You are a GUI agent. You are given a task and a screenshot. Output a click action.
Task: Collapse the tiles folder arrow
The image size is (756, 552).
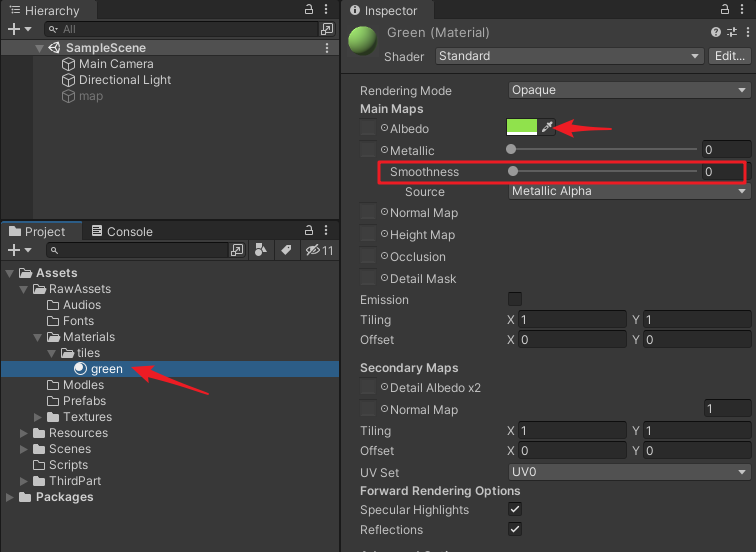point(52,353)
